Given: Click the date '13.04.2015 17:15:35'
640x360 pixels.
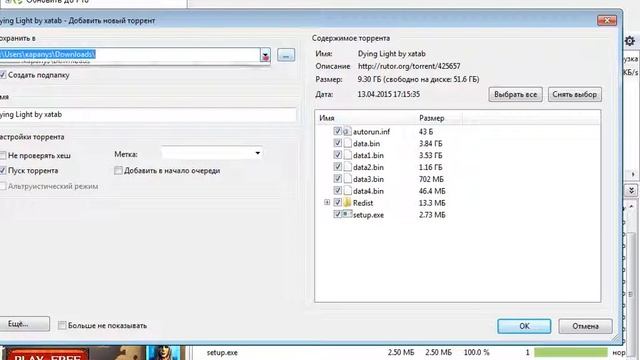Looking at the screenshot, I should [x=389, y=94].
